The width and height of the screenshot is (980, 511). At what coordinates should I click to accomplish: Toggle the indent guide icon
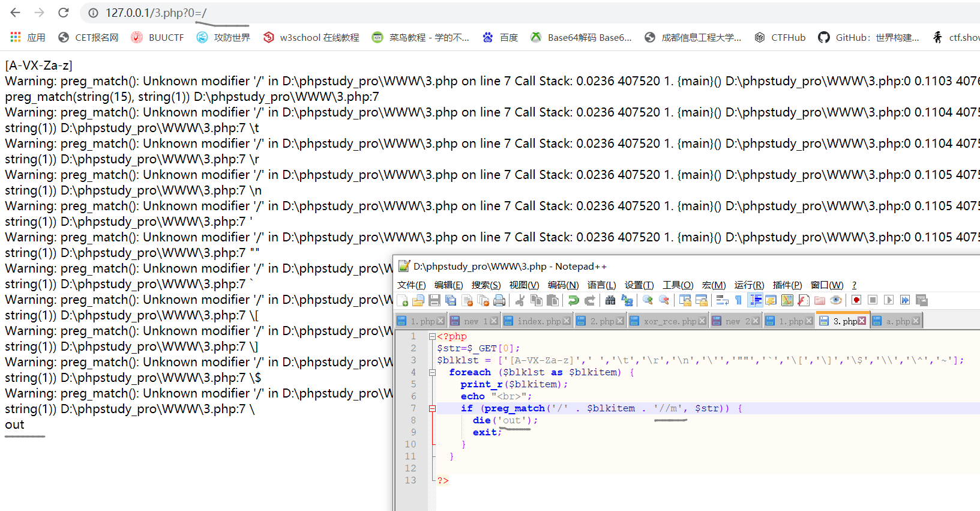755,300
